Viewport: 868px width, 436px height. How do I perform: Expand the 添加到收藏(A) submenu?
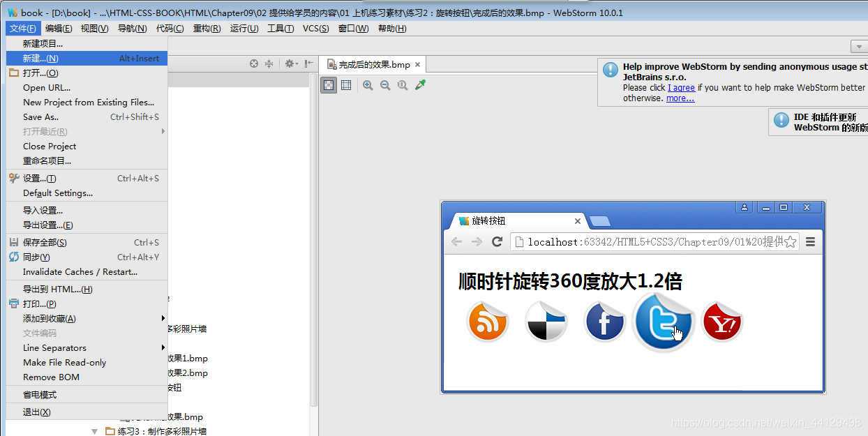87,318
